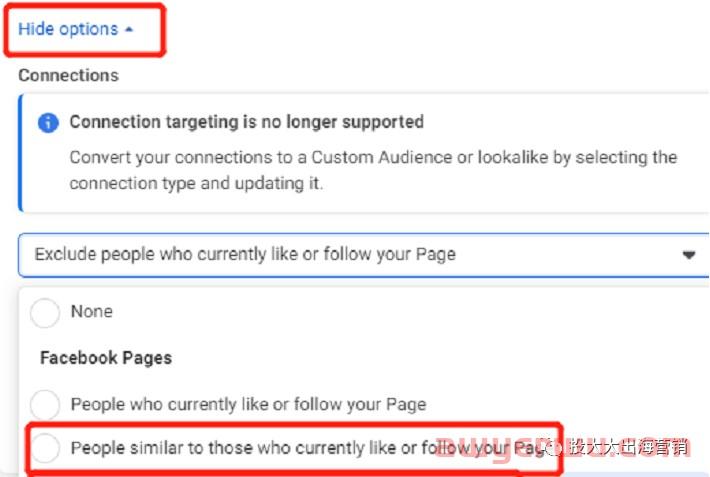Click the blue info circle icon
Screen dimensions: 710x477
click(48, 122)
